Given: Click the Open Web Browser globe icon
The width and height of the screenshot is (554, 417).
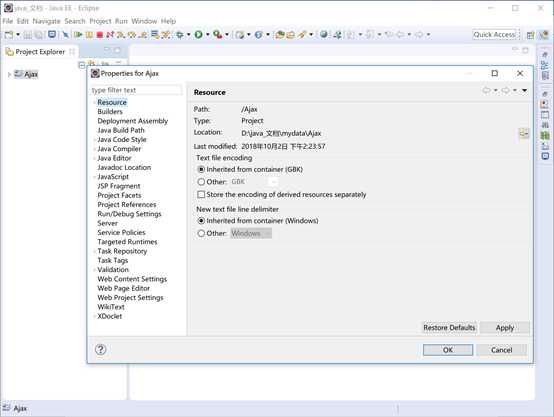Looking at the screenshot, I should click(x=324, y=35).
